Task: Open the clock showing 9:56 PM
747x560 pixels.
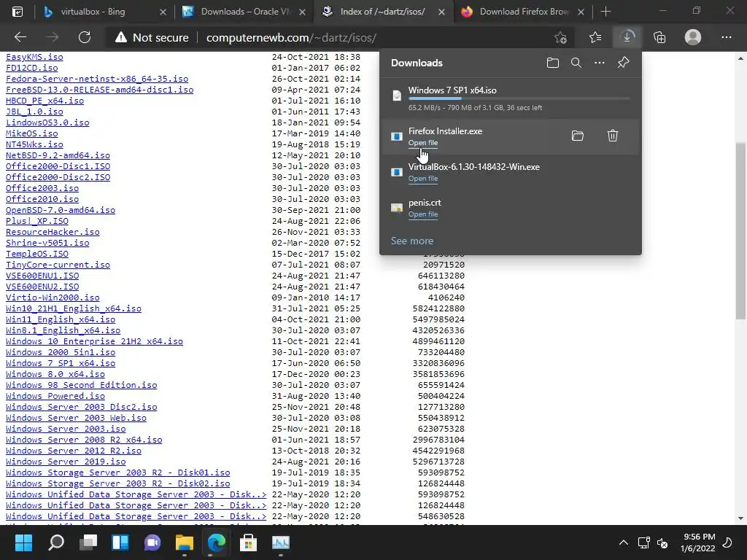Action: point(698,542)
